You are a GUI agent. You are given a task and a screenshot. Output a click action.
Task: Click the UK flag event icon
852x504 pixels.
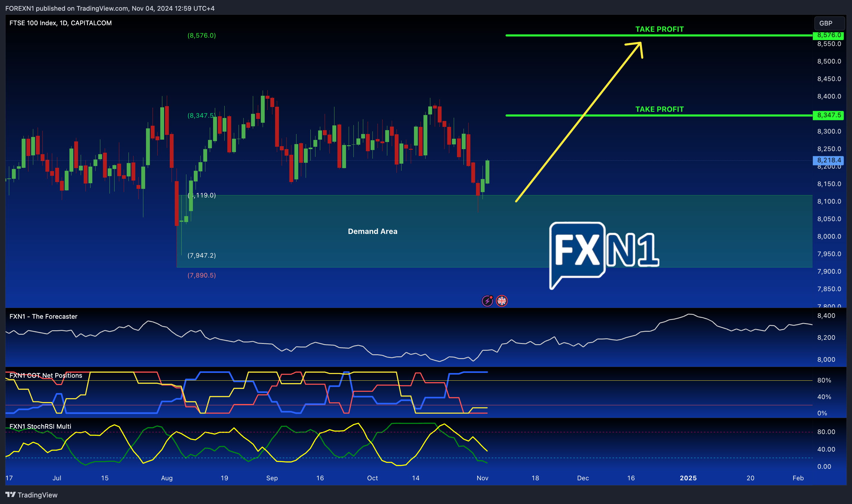[502, 301]
